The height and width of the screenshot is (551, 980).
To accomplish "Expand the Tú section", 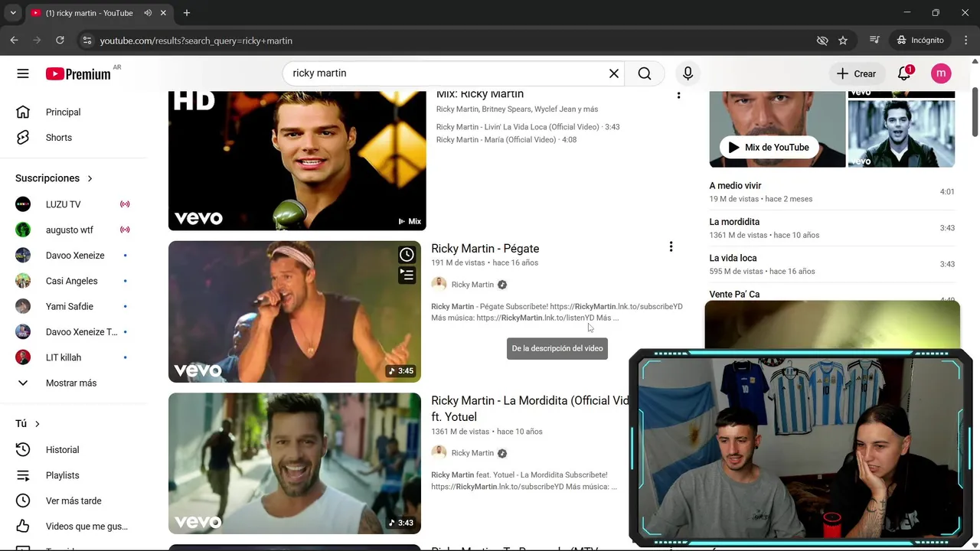I will click(28, 424).
